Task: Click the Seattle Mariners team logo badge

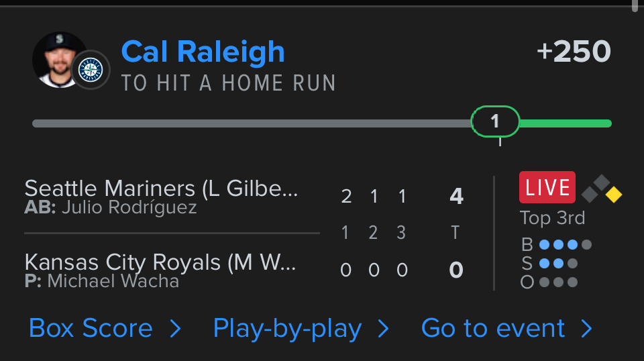Action: click(90, 70)
